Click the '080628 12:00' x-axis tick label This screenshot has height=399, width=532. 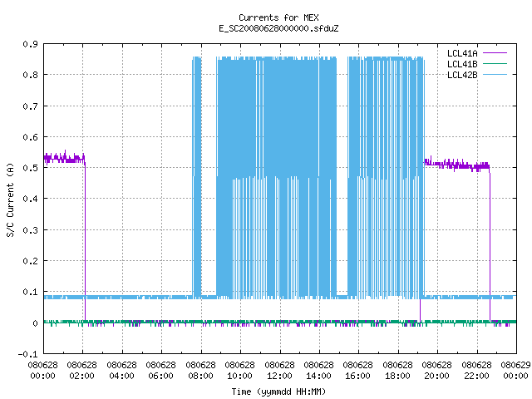(x=279, y=371)
